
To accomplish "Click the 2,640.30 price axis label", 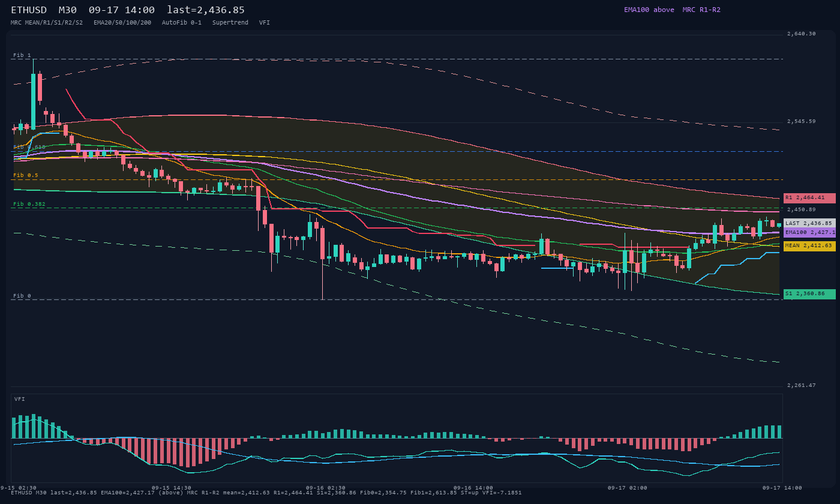I will [x=802, y=34].
